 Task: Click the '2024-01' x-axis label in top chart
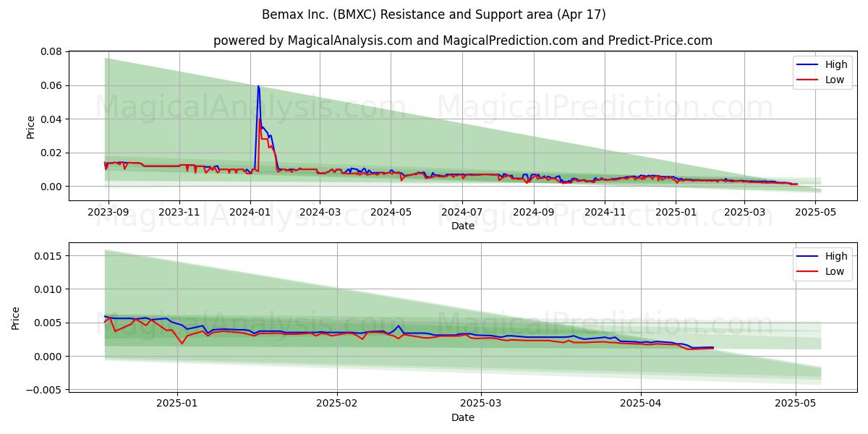(250, 212)
